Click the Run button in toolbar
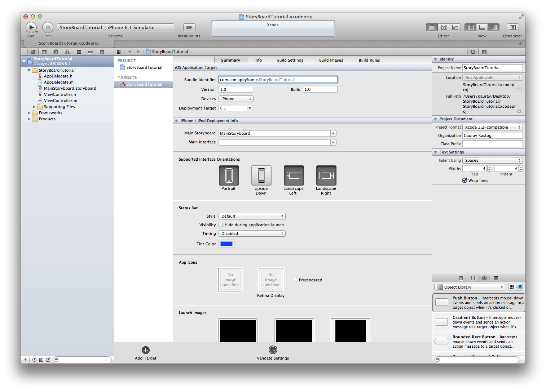Image resolution: width=546 pixels, height=392 pixels. click(x=31, y=27)
